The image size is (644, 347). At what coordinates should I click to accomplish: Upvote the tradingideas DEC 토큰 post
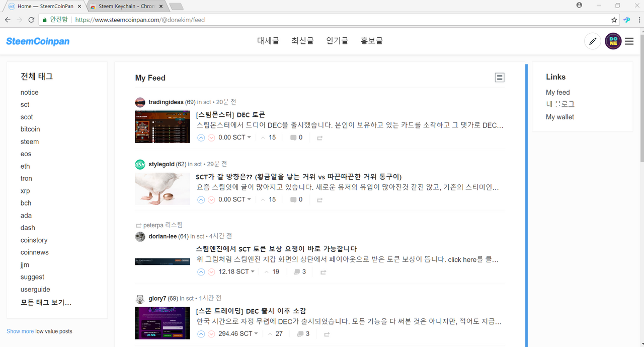(x=201, y=137)
